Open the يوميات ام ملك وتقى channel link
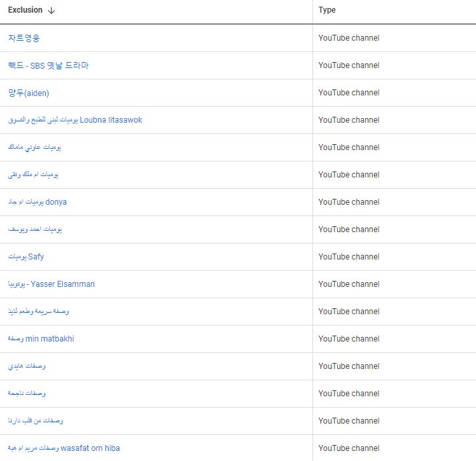476x461 pixels. pos(33,175)
